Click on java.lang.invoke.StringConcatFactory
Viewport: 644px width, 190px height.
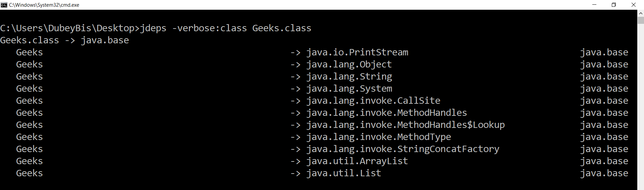(403, 149)
